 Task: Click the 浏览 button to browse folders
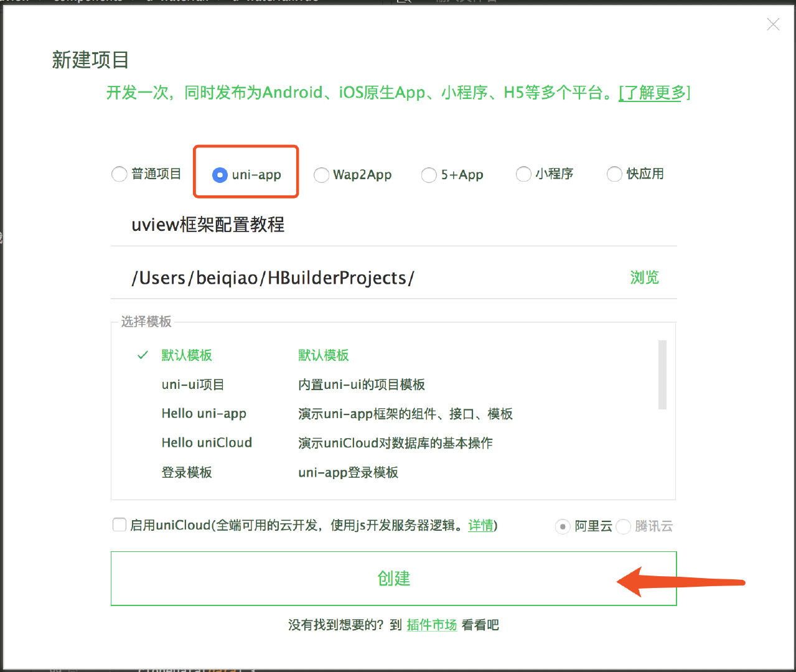(x=644, y=278)
